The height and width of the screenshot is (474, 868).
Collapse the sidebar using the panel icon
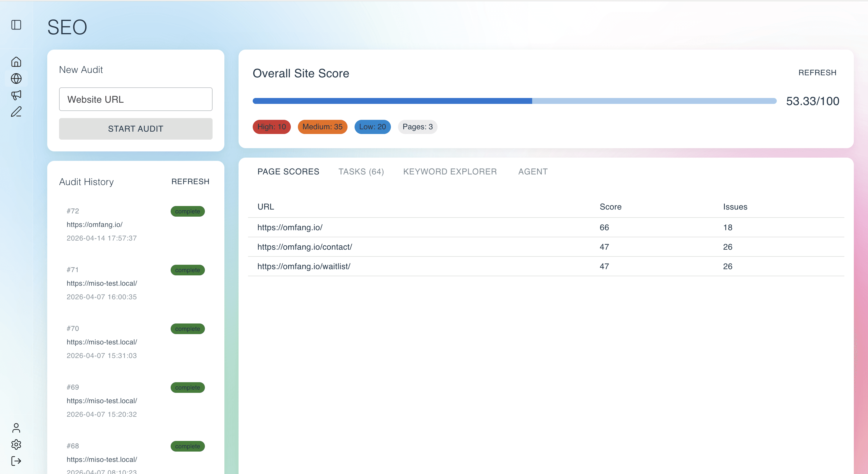pyautogui.click(x=17, y=25)
